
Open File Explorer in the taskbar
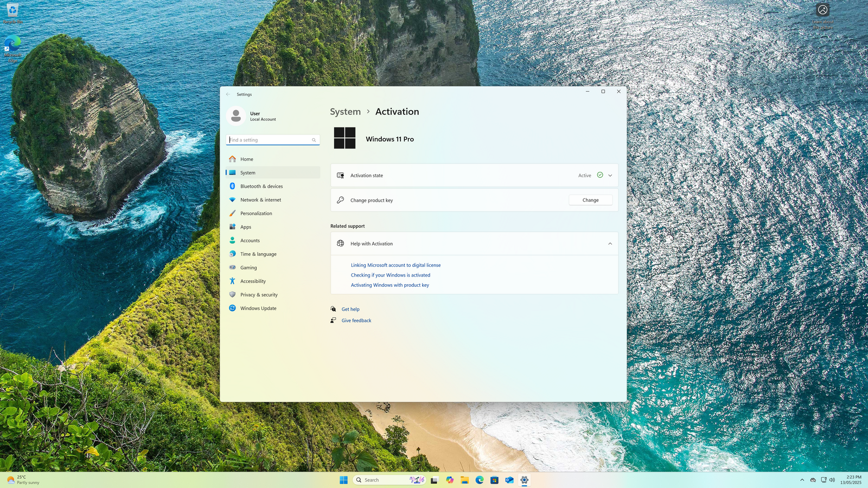pos(464,480)
